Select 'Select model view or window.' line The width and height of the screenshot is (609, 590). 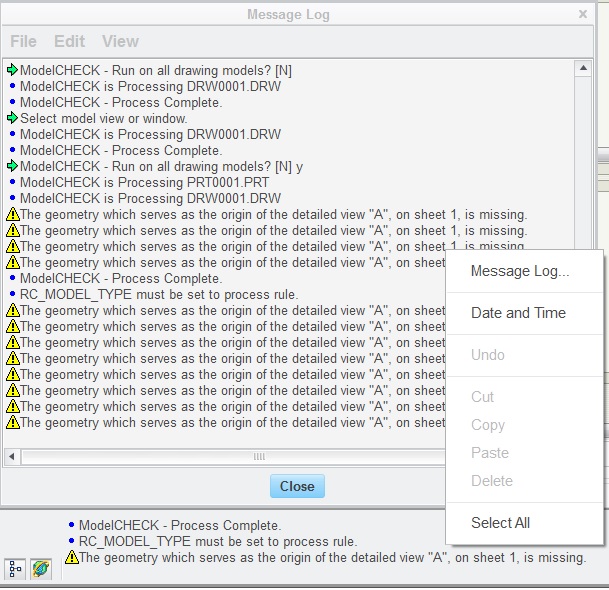tap(104, 118)
